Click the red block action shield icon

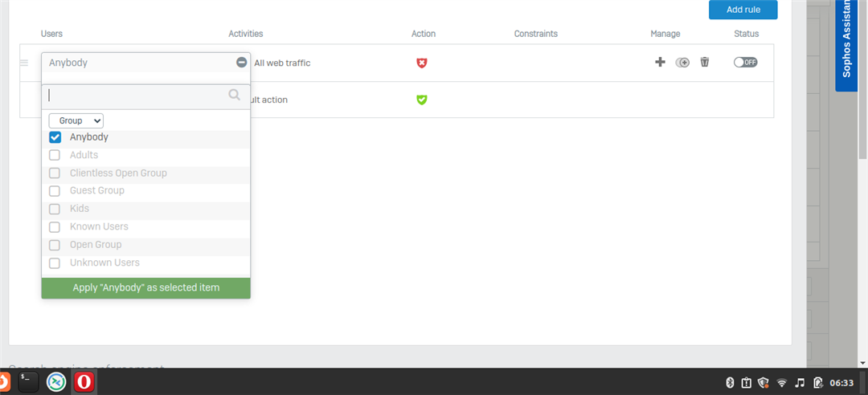pyautogui.click(x=422, y=63)
